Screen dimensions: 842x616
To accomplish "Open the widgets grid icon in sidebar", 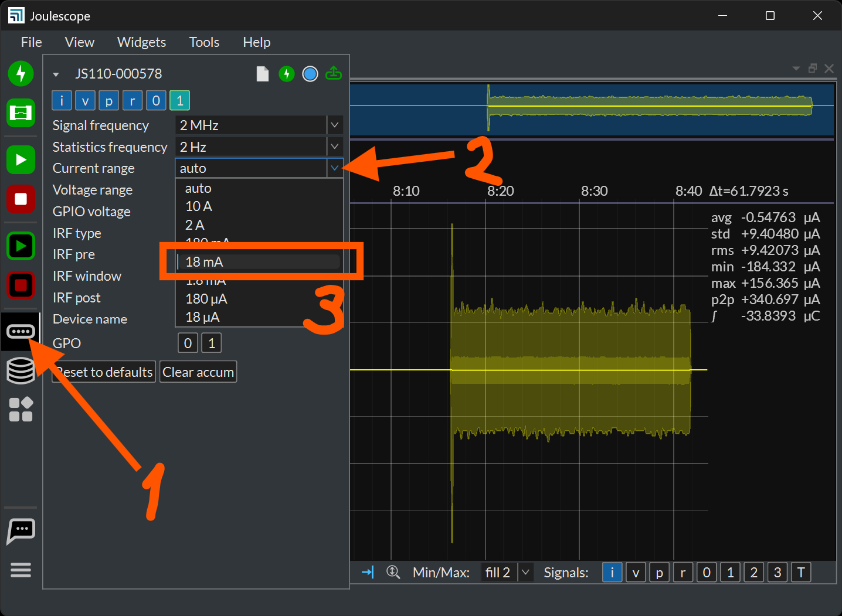I will (x=21, y=410).
